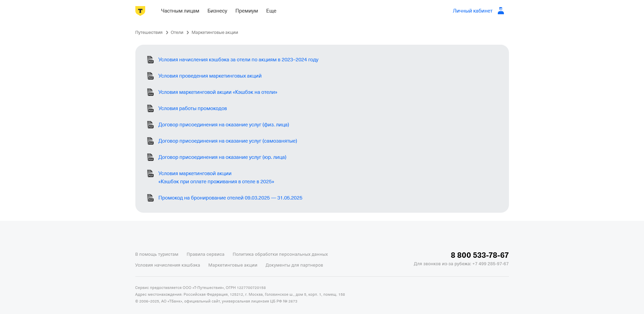The width and height of the screenshot is (644, 314).
Task: Go back to Отели breadcrumb
Action: point(177,33)
